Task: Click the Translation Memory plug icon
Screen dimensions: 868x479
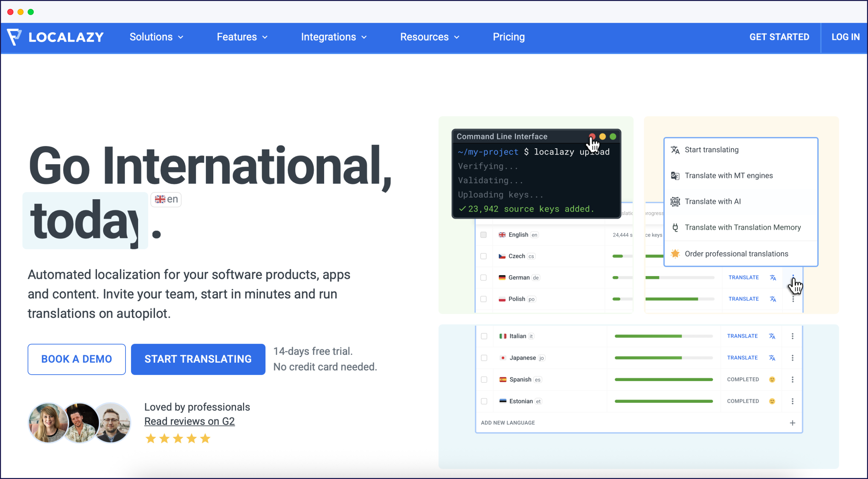Action: point(675,228)
